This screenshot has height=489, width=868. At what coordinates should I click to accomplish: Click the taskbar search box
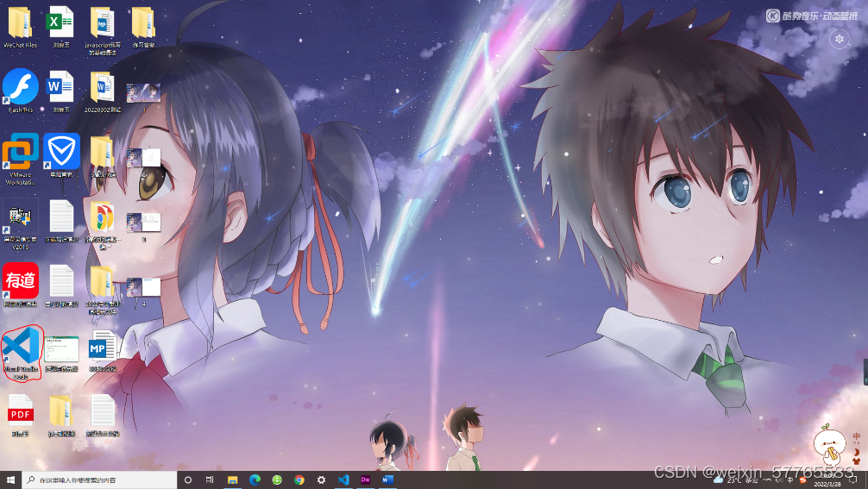click(99, 480)
